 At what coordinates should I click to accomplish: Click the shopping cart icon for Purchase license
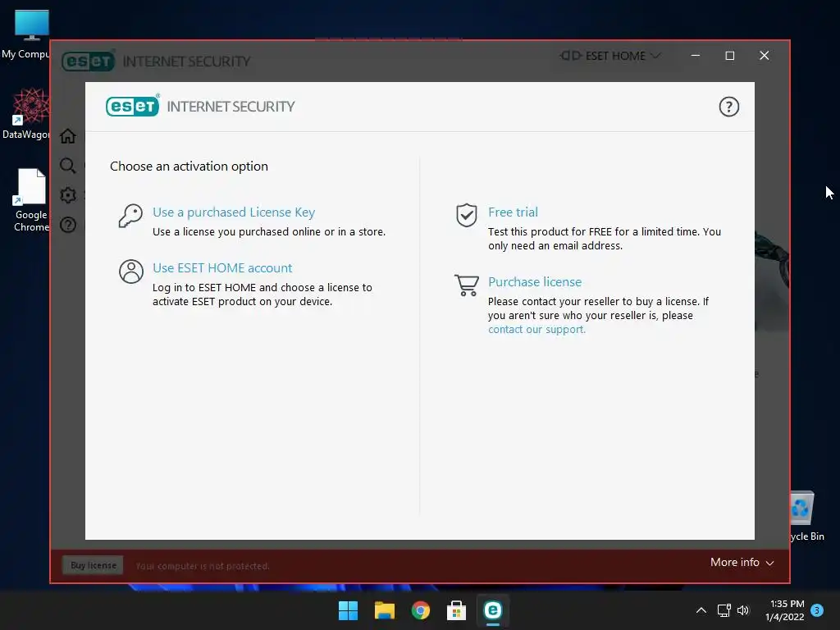pos(467,285)
